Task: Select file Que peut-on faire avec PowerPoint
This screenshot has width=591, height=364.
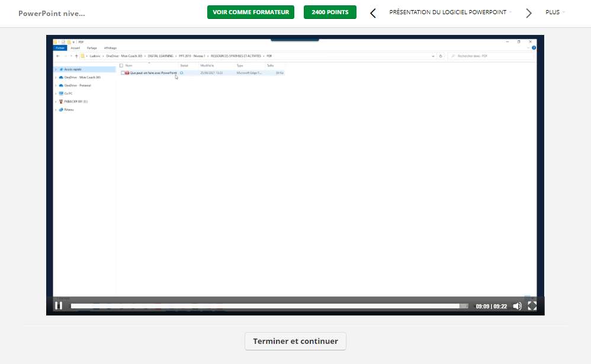Action: point(153,73)
